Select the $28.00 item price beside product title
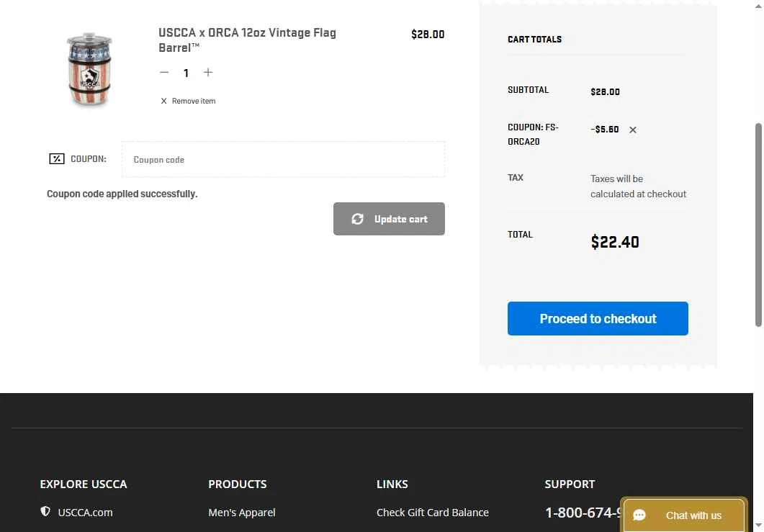764x532 pixels. tap(428, 35)
